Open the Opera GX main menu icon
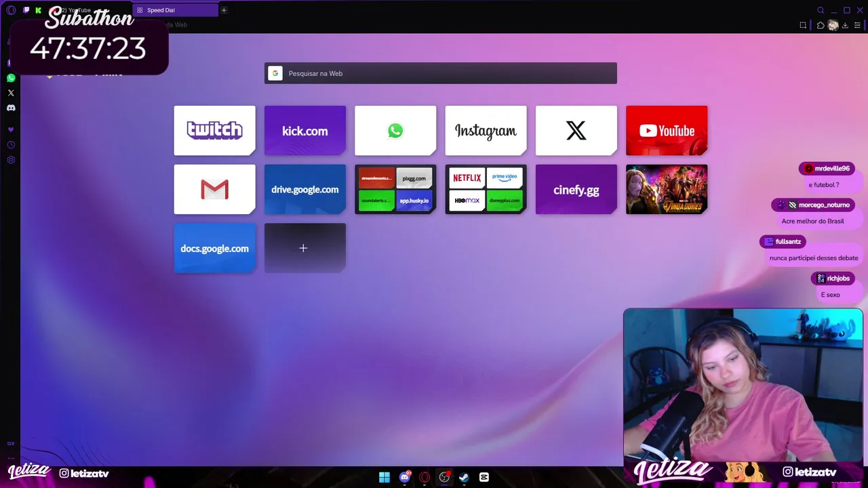Image resolution: width=868 pixels, height=488 pixels. [11, 10]
